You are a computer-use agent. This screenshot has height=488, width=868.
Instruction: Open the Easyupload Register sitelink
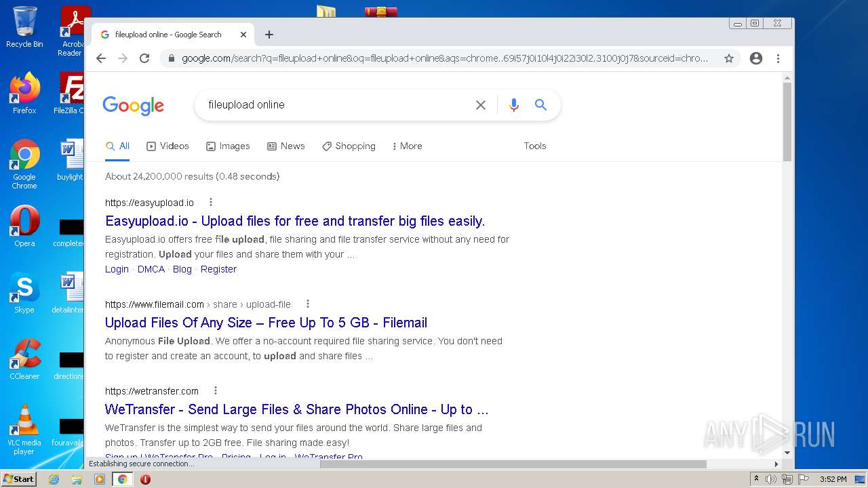tap(218, 269)
